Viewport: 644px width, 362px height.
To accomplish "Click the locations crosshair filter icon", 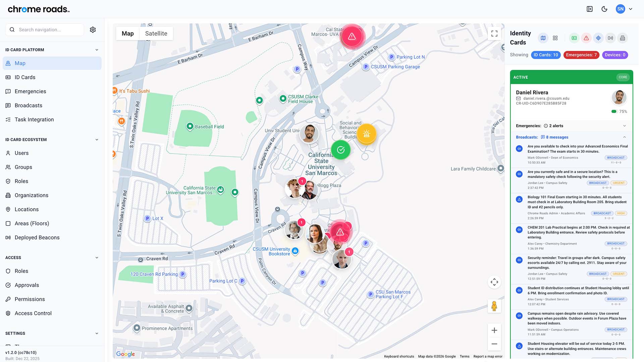I will [x=598, y=38].
